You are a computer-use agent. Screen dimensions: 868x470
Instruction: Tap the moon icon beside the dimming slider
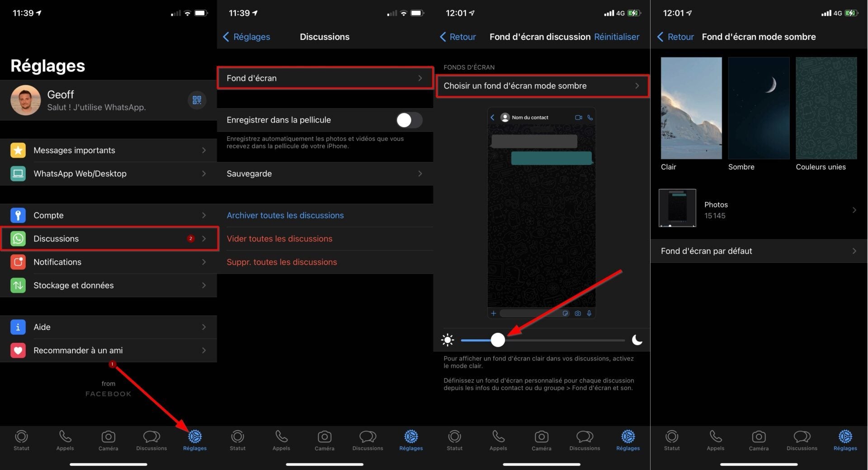tap(637, 340)
